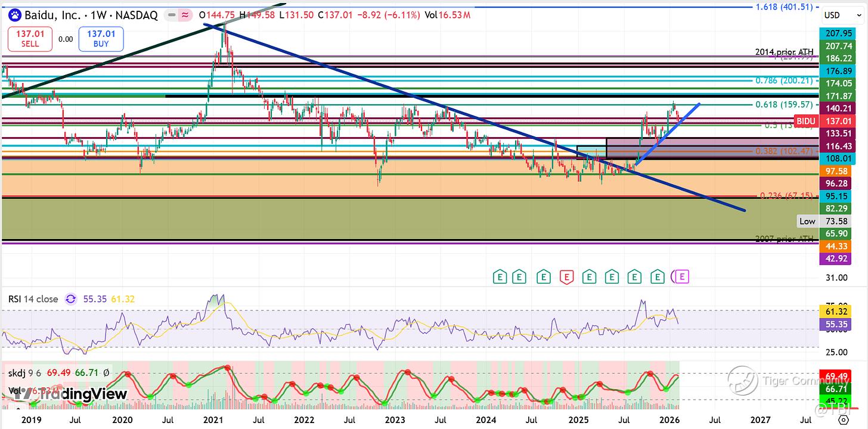Click the '2007 prior ATH' annotation
Image resolution: width=868 pixels, height=429 pixels.
(784, 240)
